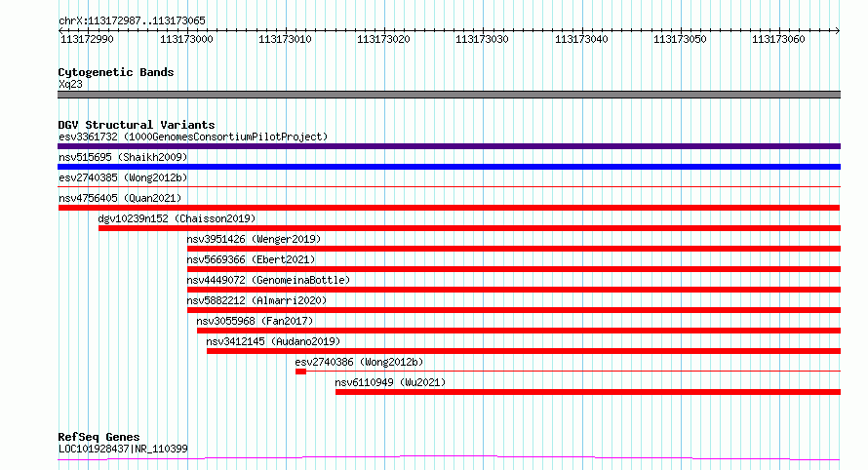The image size is (868, 470).
Task: Open nsv6110949 (Wu2021) variant label
Action: click(390, 382)
